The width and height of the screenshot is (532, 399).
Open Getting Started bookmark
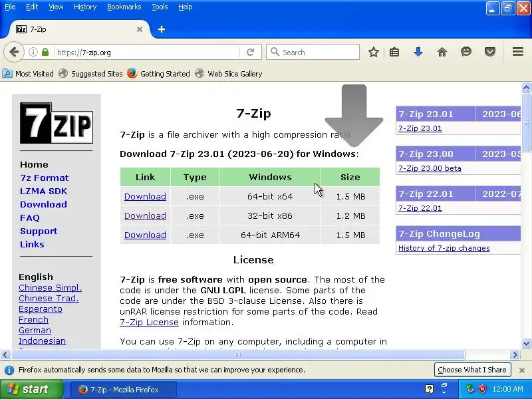click(x=158, y=74)
